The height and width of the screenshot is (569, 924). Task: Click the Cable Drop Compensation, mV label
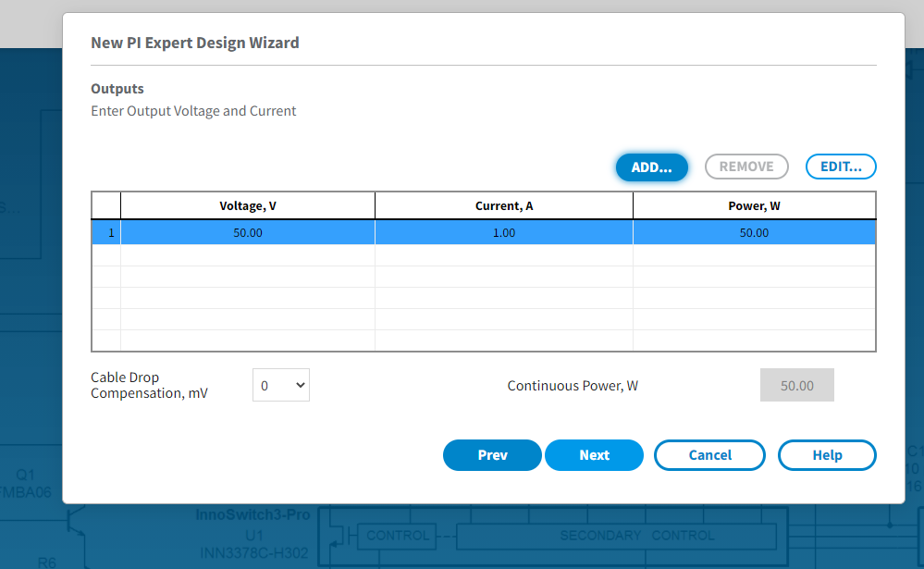click(149, 385)
